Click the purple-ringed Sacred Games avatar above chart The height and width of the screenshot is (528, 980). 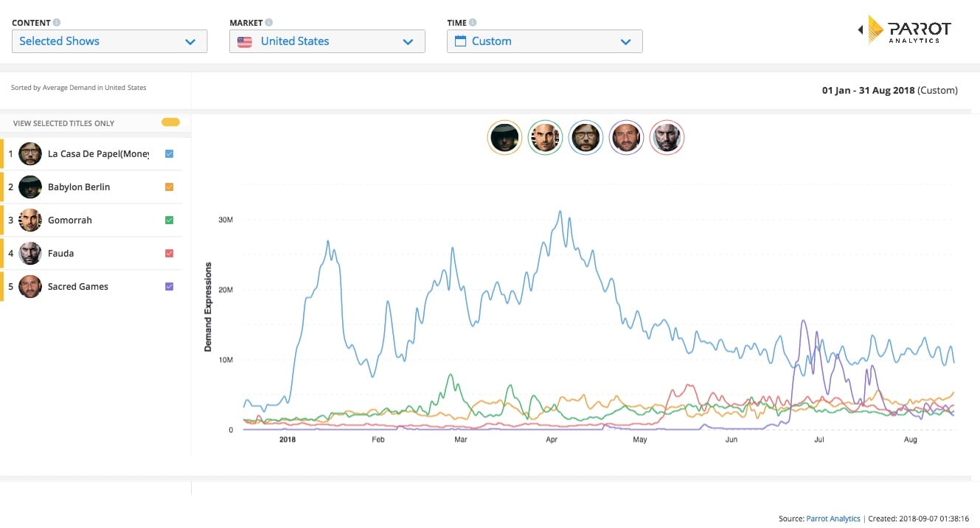click(x=627, y=138)
